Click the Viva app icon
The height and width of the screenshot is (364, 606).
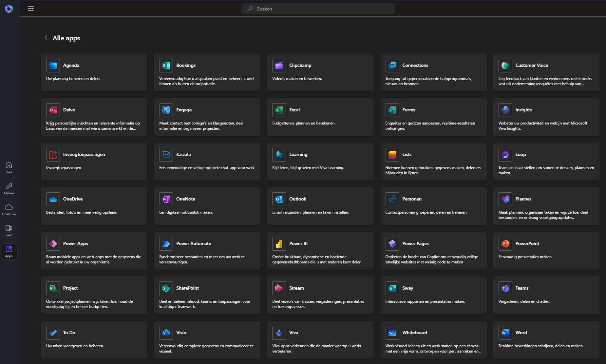pos(279,333)
